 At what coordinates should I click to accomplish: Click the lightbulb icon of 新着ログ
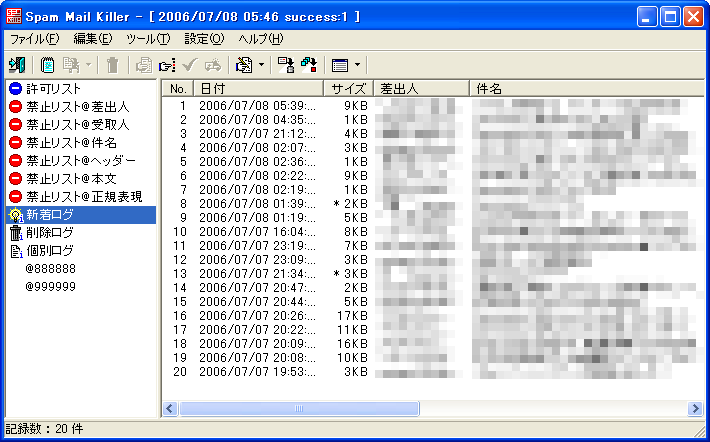16,215
